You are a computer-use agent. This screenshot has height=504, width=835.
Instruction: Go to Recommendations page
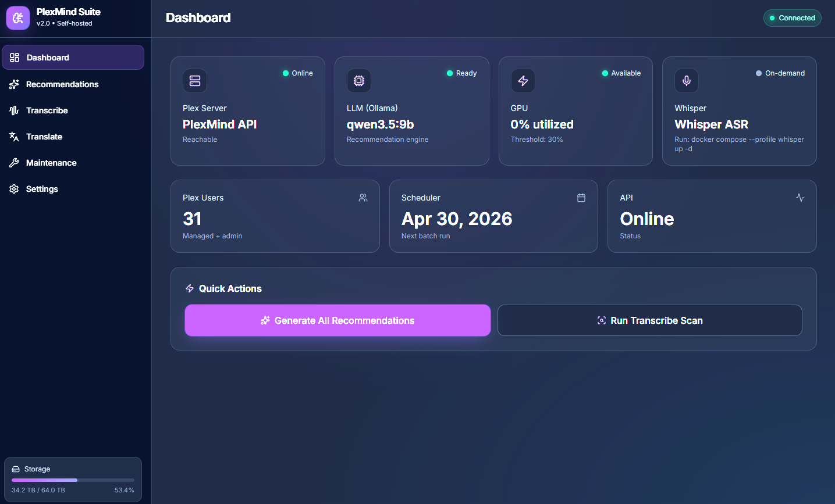click(x=73, y=84)
